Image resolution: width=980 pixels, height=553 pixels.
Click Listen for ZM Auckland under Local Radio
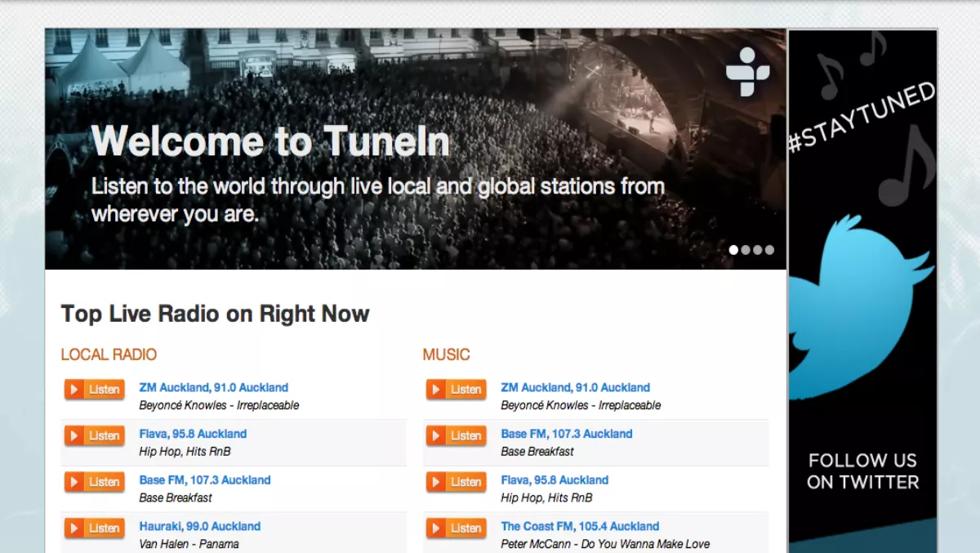pos(95,390)
